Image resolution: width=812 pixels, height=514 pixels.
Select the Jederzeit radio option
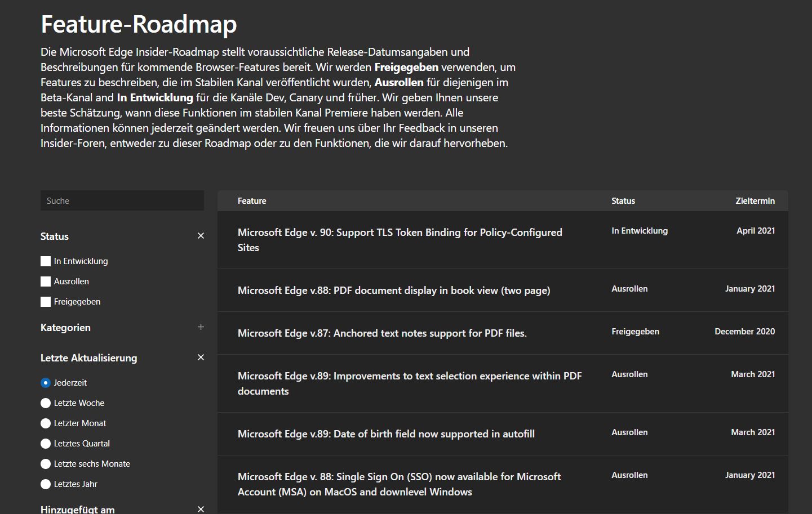pyautogui.click(x=46, y=383)
